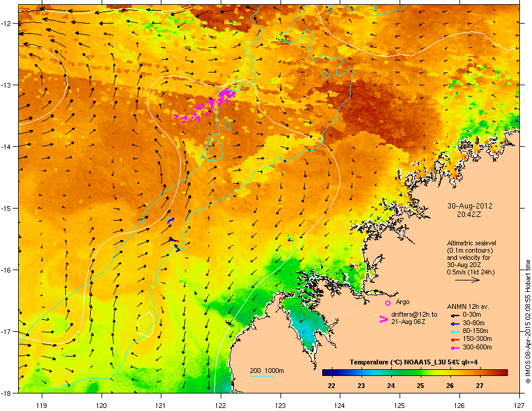The height and width of the screenshot is (411, 532).
Task: Click longitude axis label 122
Action: tap(221, 405)
